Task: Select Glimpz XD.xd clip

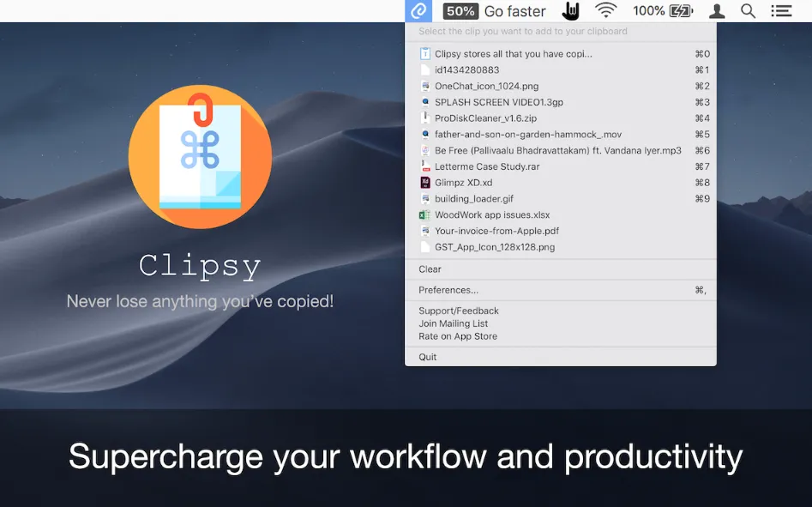Action: (560, 182)
